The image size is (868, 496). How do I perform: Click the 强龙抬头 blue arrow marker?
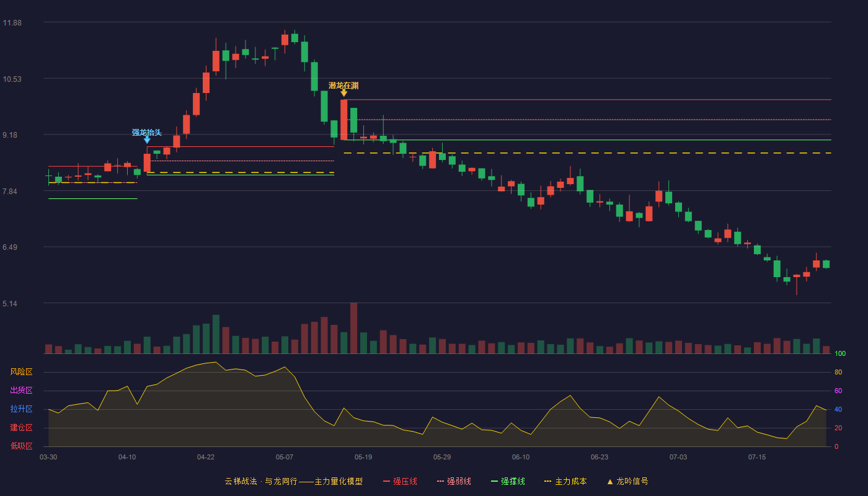click(147, 140)
